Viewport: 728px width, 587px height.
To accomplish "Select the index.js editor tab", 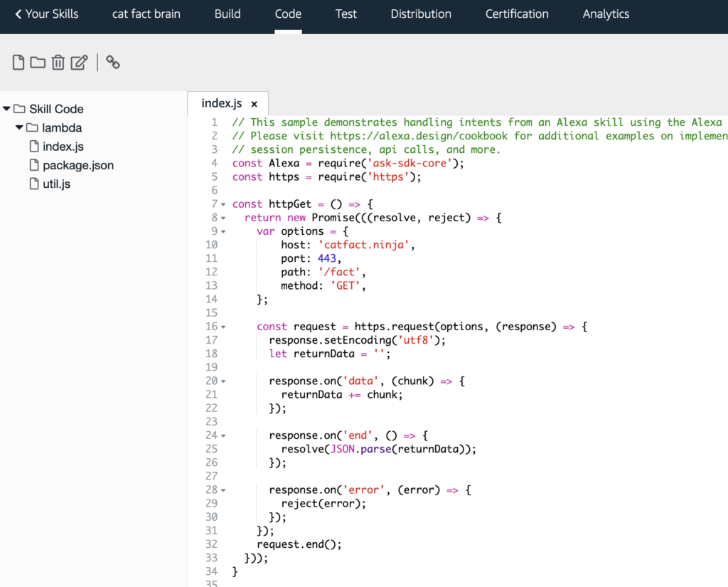I will point(222,103).
